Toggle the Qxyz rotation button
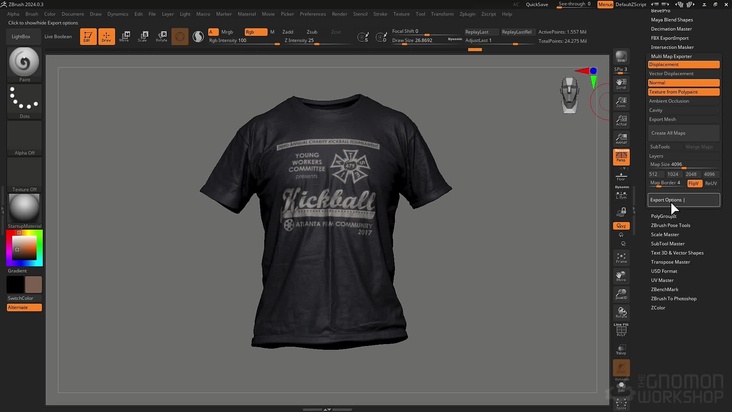This screenshot has height=412, width=732. click(x=621, y=226)
